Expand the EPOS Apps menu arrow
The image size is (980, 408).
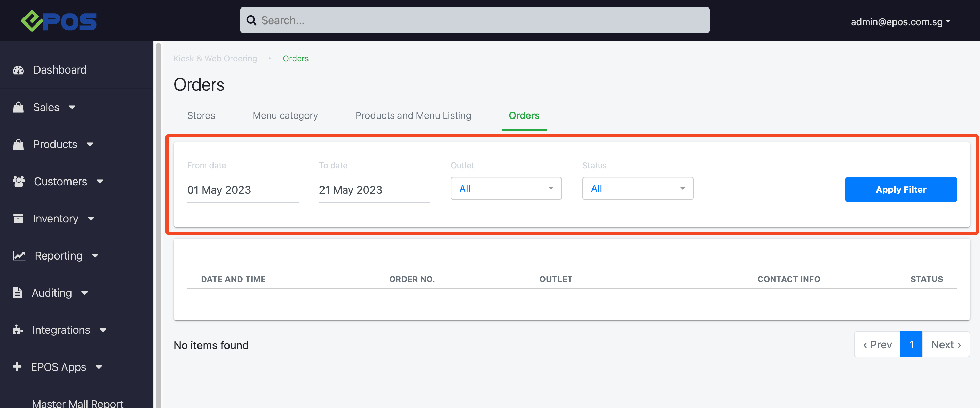tap(99, 368)
